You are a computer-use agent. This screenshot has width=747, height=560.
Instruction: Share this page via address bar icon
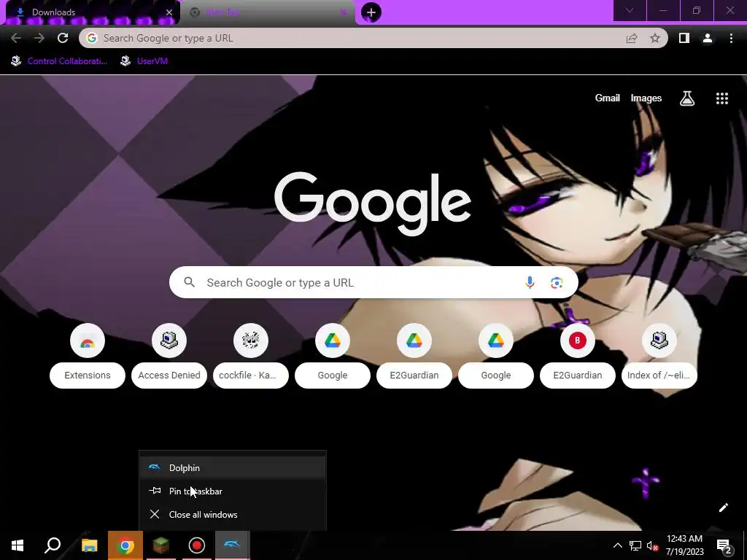[x=632, y=38]
